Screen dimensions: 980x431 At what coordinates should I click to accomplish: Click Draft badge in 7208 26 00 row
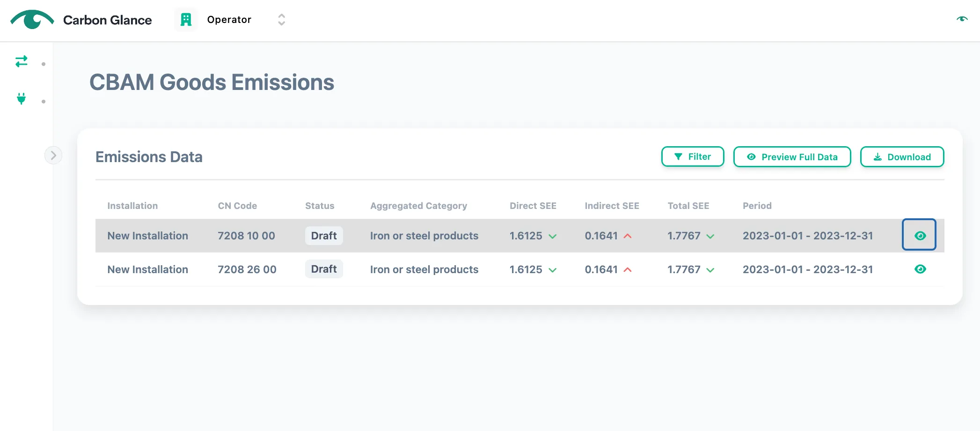(324, 269)
